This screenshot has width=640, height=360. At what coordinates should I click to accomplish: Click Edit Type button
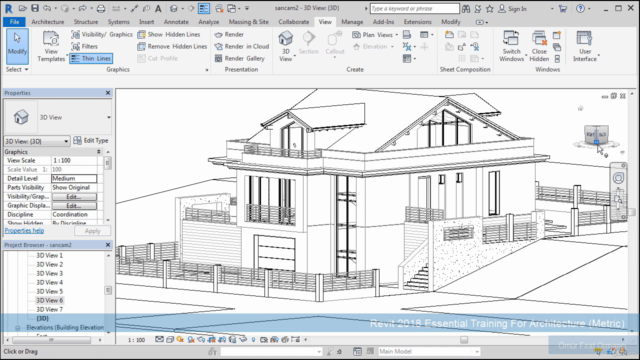tap(91, 141)
